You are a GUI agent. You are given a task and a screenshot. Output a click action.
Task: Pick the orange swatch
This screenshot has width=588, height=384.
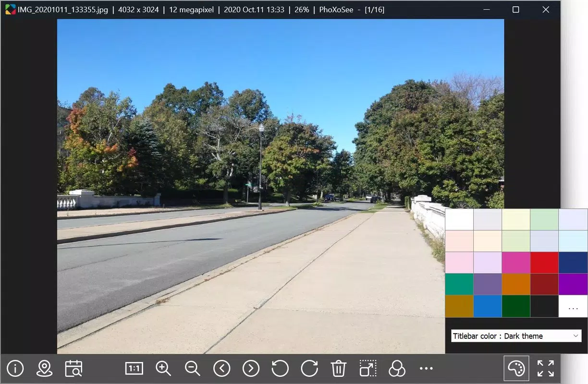516,284
